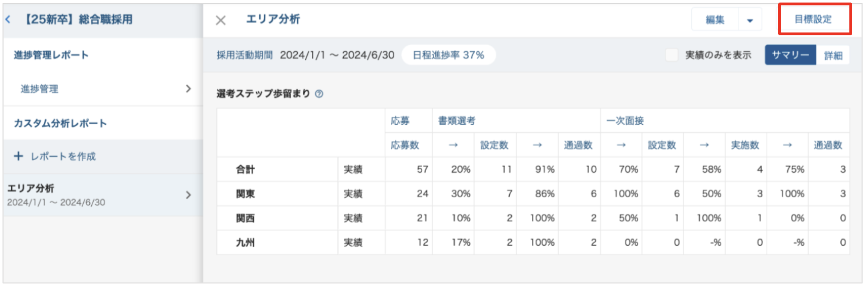Open 目標設定 button
The height and width of the screenshot is (289, 868).
pyautogui.click(x=813, y=19)
